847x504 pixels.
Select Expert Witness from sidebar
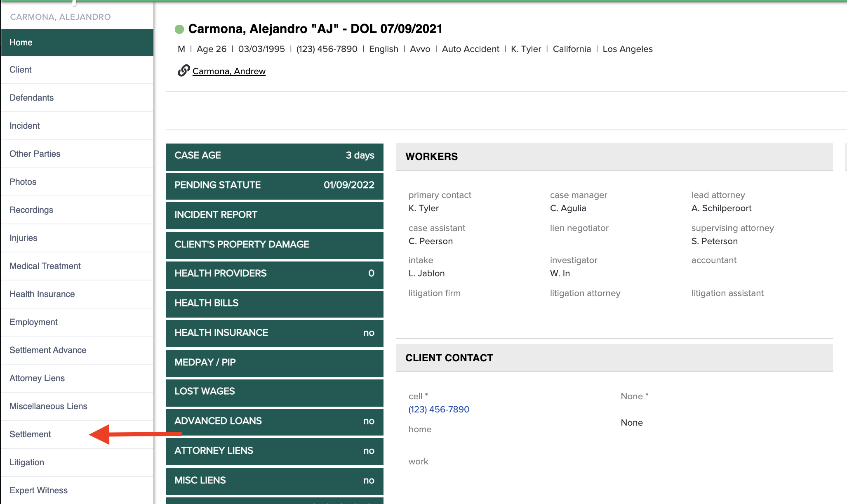[38, 490]
